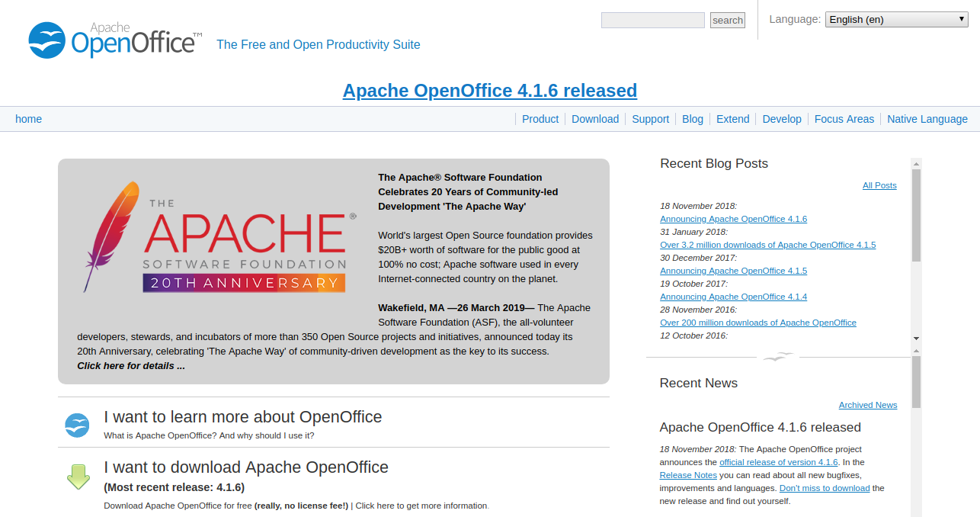Click the tagline The Free and Open Productivity Suite
Viewport: 980px width, 517px height.
tap(319, 44)
